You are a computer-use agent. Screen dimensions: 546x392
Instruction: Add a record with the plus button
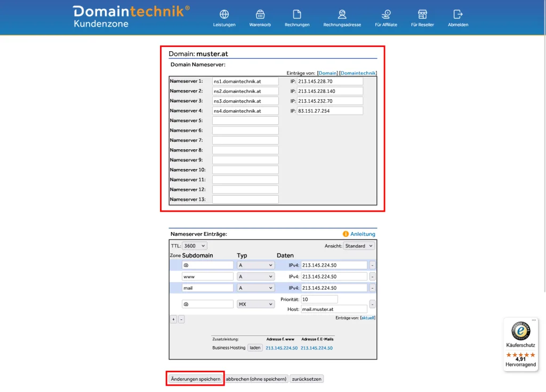point(173,319)
